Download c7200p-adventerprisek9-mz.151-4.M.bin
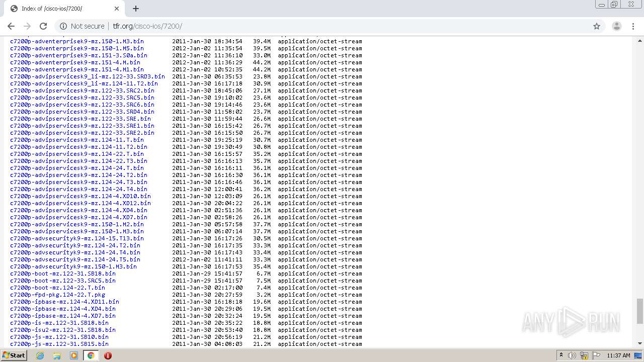 (x=75, y=62)
